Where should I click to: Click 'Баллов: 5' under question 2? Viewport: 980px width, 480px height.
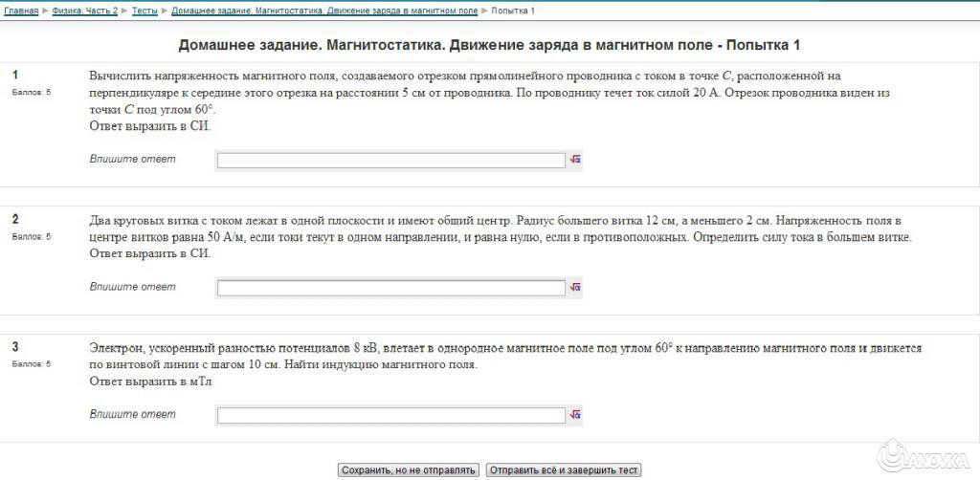(32, 236)
